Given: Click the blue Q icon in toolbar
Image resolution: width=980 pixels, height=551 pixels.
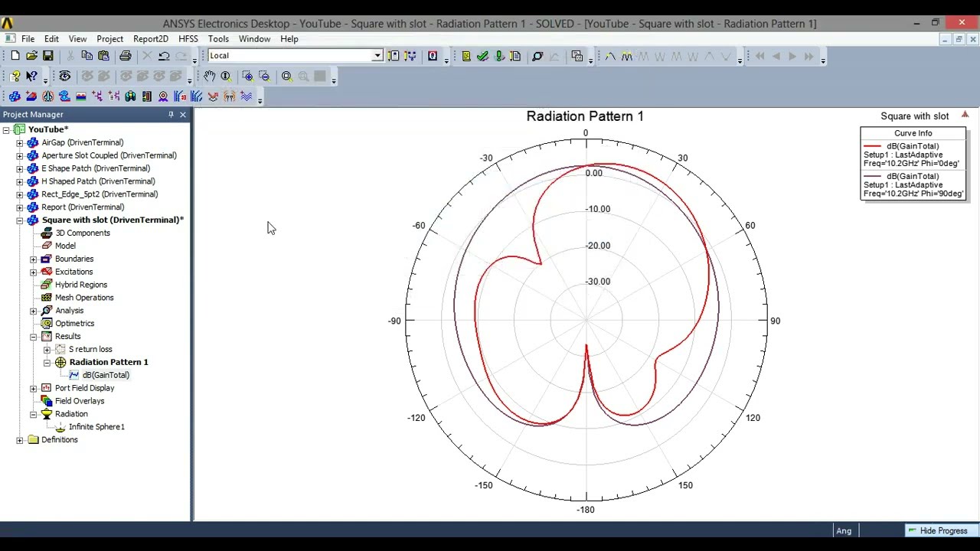Looking at the screenshot, I should click(433, 56).
